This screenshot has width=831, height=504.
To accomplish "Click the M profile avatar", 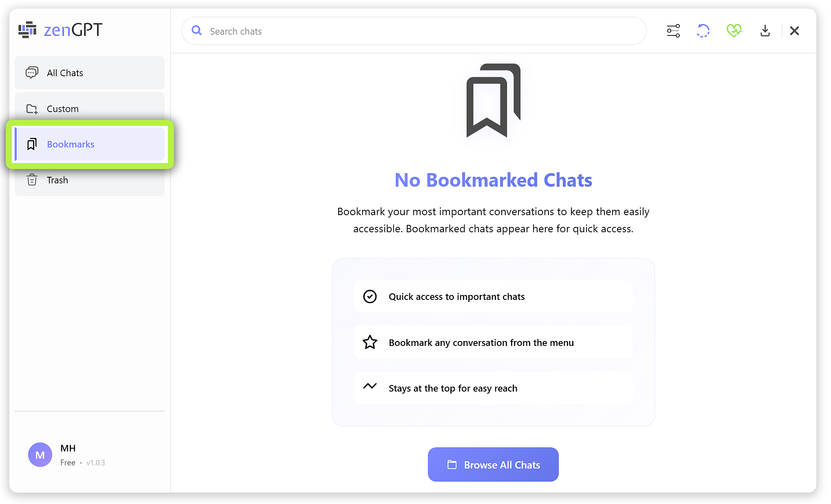I will [40, 455].
